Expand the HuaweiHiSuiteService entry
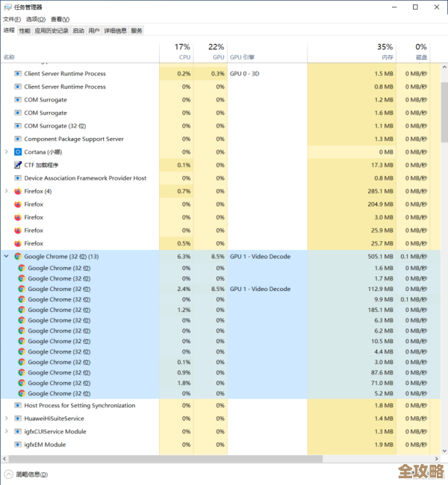 point(7,419)
